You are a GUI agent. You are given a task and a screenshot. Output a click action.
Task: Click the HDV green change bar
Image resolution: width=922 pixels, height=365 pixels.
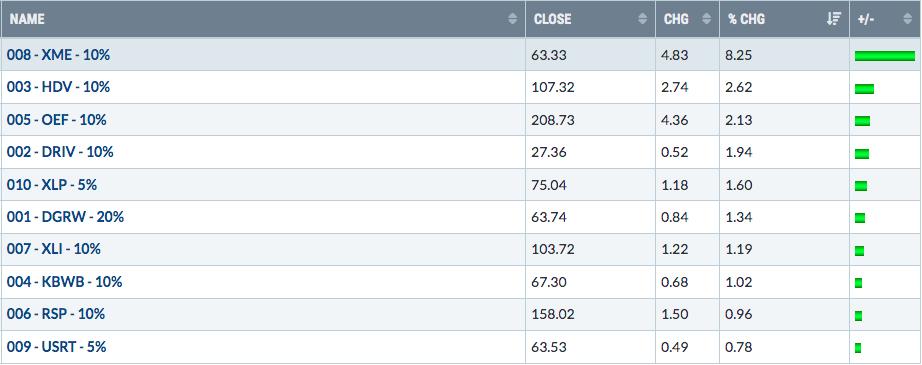[864, 89]
